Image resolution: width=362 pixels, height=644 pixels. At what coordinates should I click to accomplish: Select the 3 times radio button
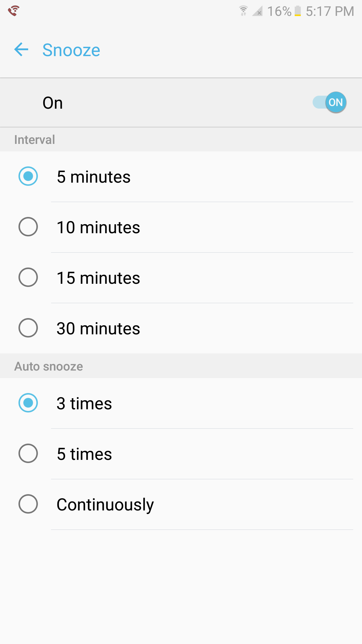pos(28,403)
